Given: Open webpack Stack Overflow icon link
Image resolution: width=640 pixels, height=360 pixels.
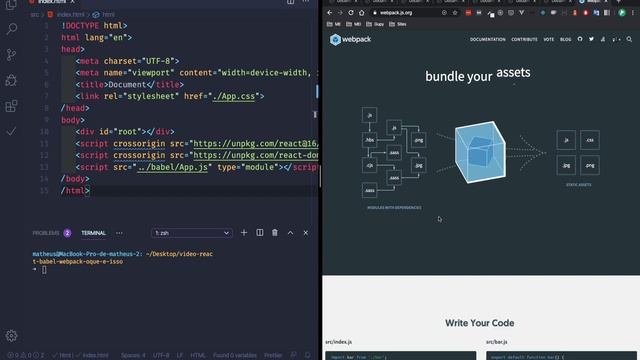Looking at the screenshot, I should click(x=603, y=39).
